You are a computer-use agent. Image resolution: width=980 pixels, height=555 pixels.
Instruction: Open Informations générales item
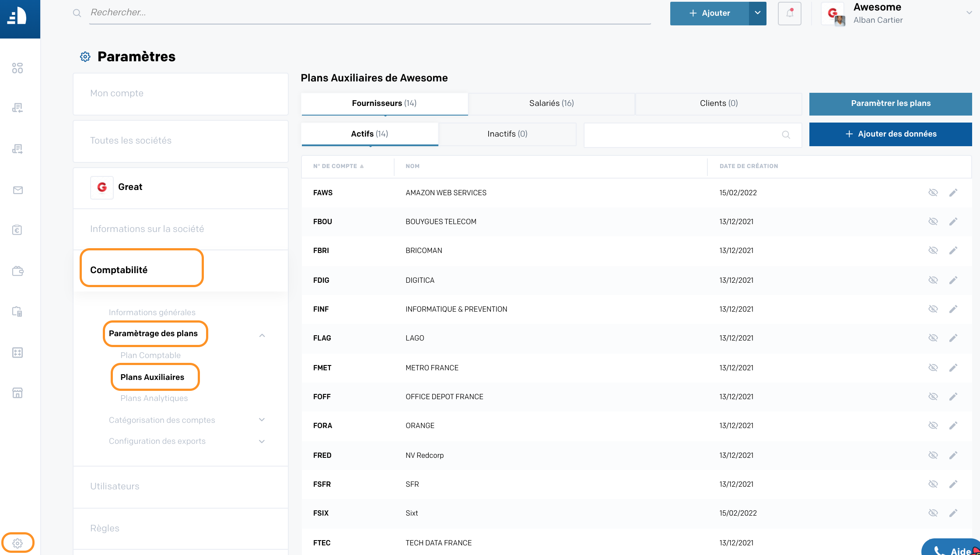[x=152, y=313]
